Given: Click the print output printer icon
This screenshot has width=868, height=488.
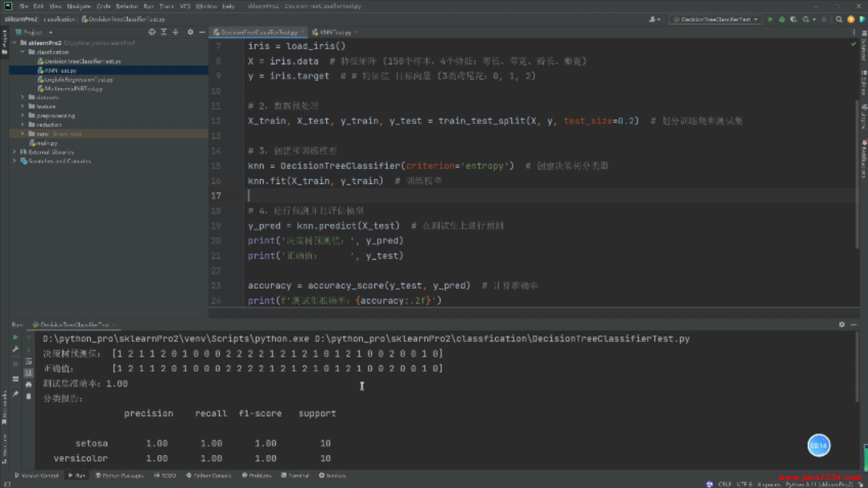Looking at the screenshot, I should 28,385.
